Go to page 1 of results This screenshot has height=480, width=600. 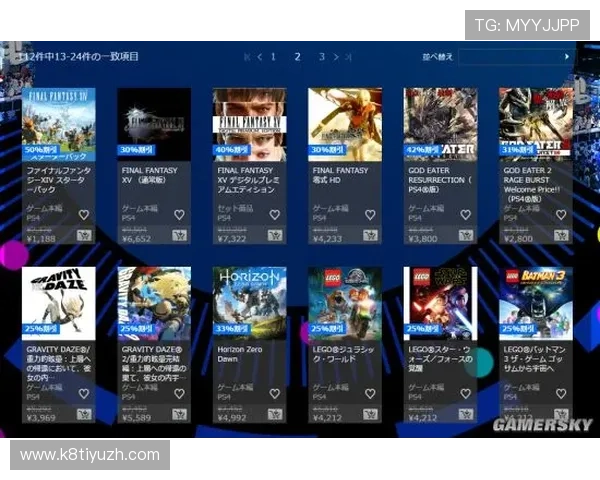[273, 57]
